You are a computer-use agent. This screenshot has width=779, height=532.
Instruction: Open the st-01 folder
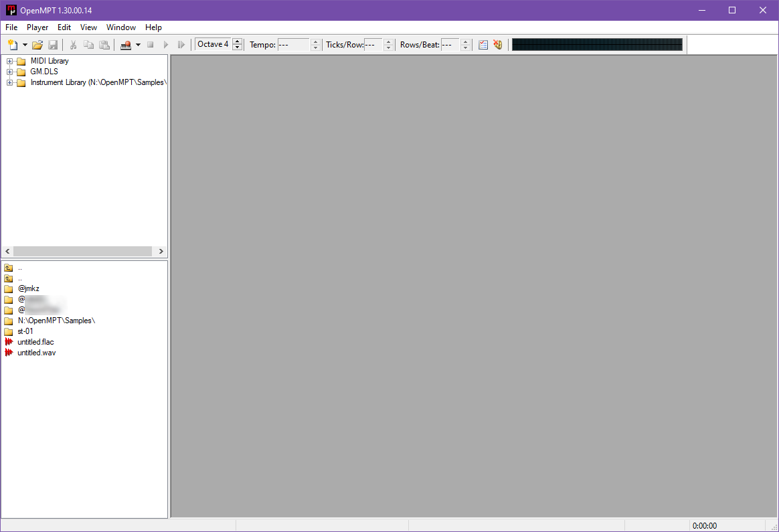25,331
